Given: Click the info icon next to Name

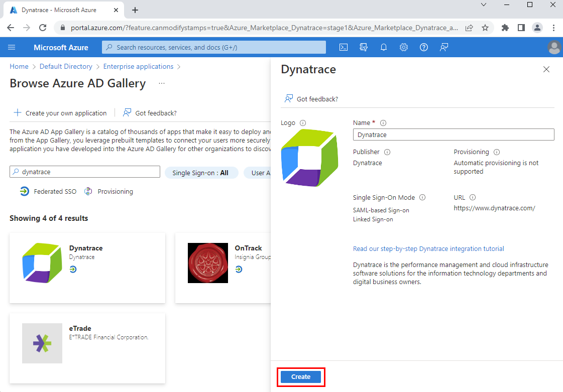Looking at the screenshot, I should (x=383, y=123).
